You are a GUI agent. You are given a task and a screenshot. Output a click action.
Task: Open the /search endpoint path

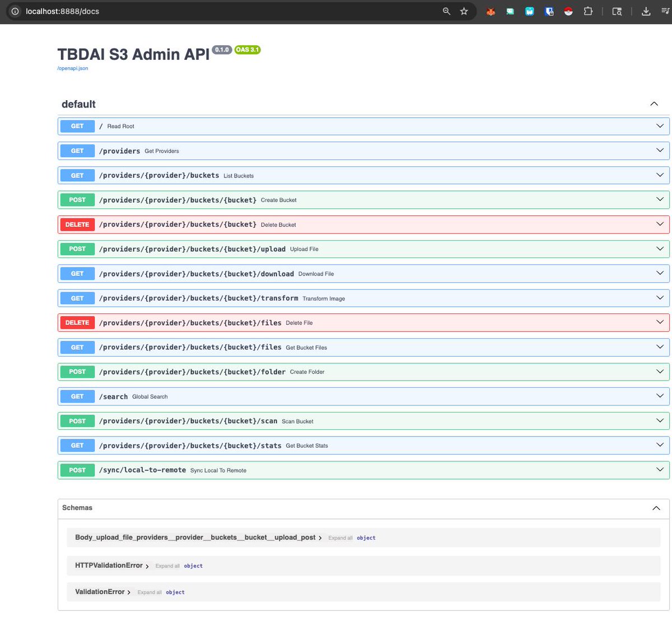click(113, 396)
